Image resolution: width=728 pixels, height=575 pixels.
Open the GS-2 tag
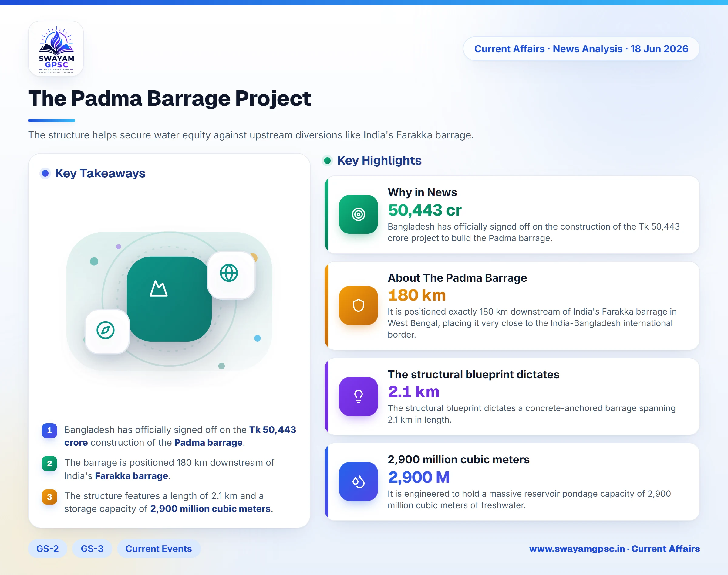point(47,549)
